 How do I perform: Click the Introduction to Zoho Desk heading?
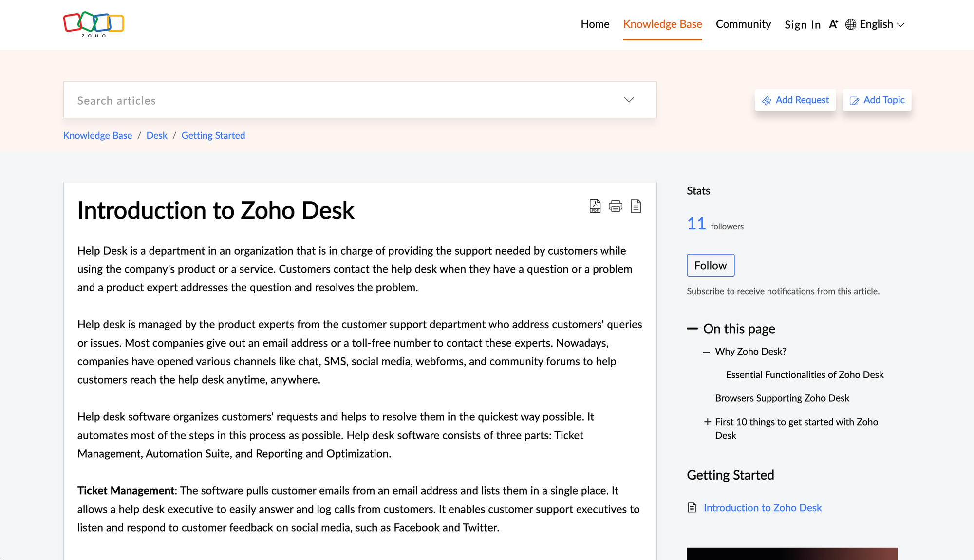pos(216,210)
